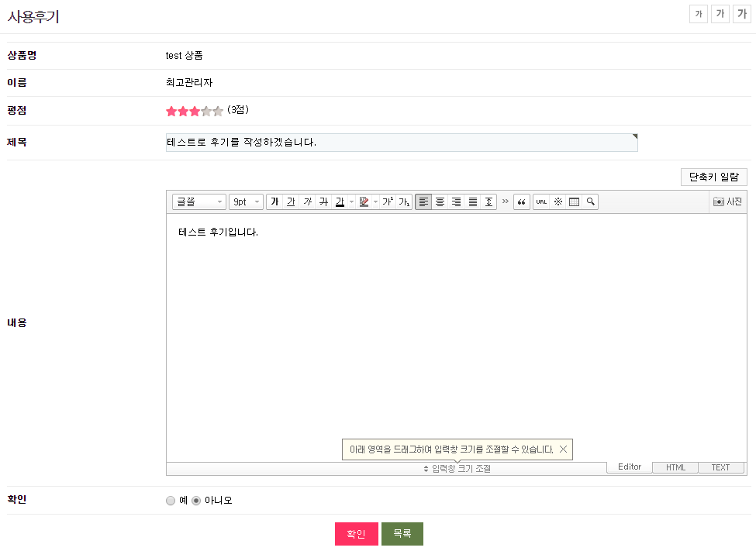Apply italic formatting icon

[x=308, y=201]
